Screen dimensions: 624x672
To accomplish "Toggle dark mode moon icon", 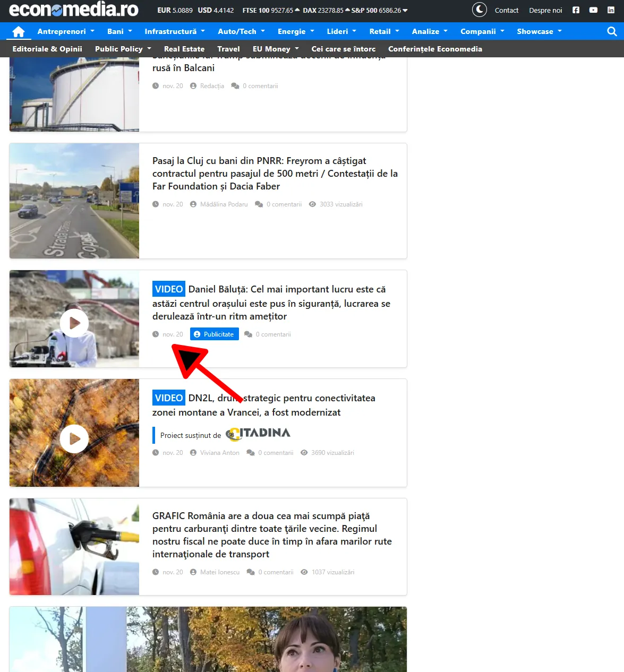I will point(479,10).
